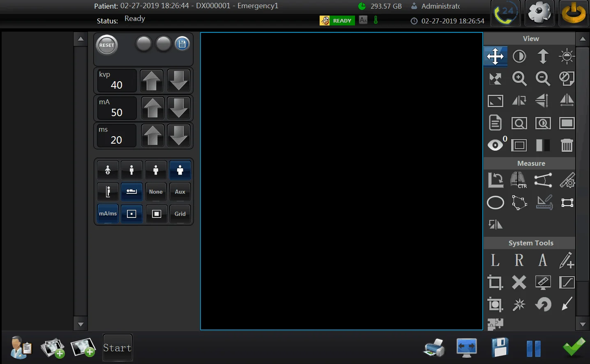590x364 pixels.
Task: Select the half-filled circle contrast tool
Action: pos(519,56)
